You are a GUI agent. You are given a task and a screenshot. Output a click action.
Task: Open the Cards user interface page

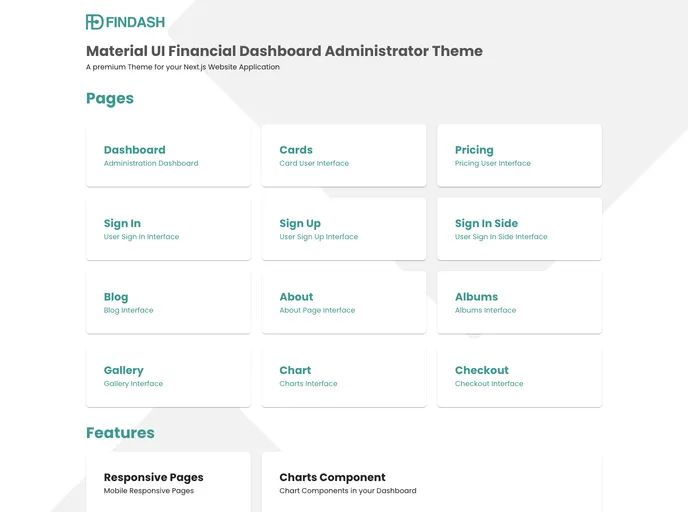[343, 155]
